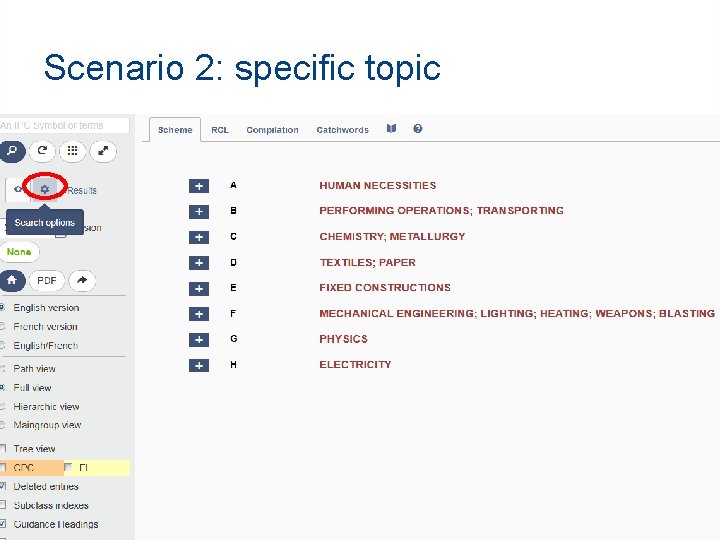Click the share arrow icon button
The image size is (720, 540).
tap(82, 280)
